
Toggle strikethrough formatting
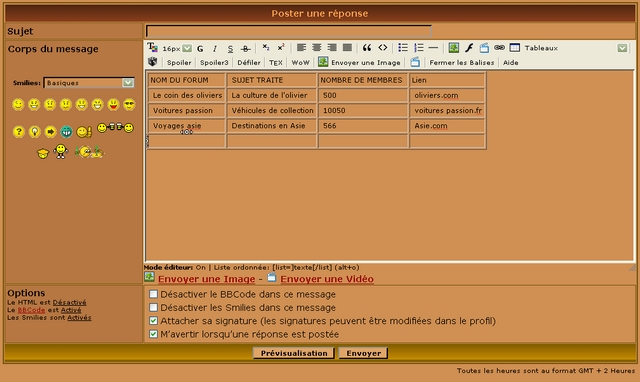(x=245, y=49)
